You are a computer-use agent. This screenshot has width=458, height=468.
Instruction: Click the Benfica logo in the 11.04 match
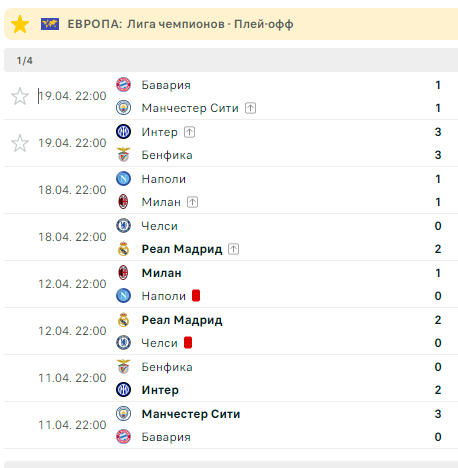pyautogui.click(x=123, y=367)
